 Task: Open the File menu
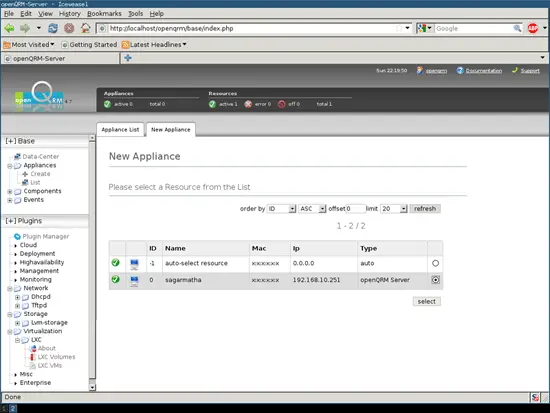9,14
